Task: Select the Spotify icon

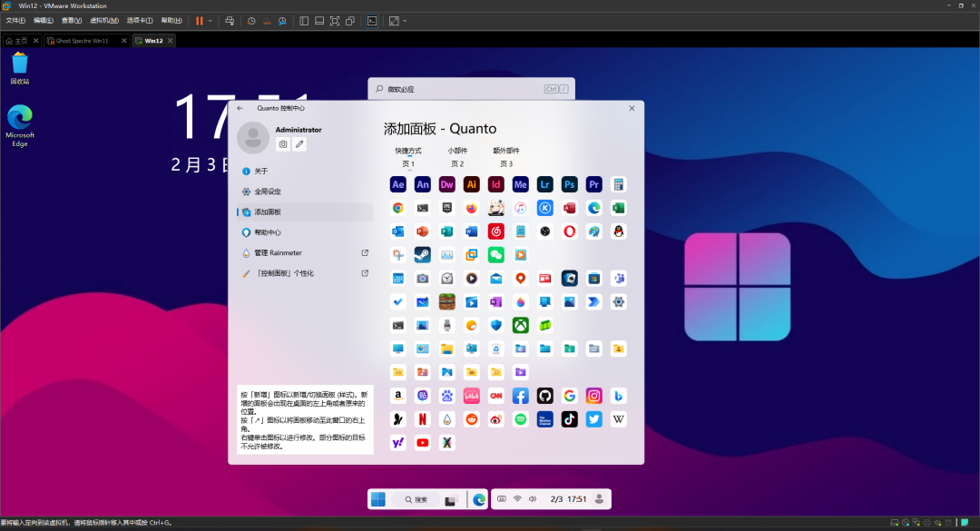Action: (x=521, y=418)
